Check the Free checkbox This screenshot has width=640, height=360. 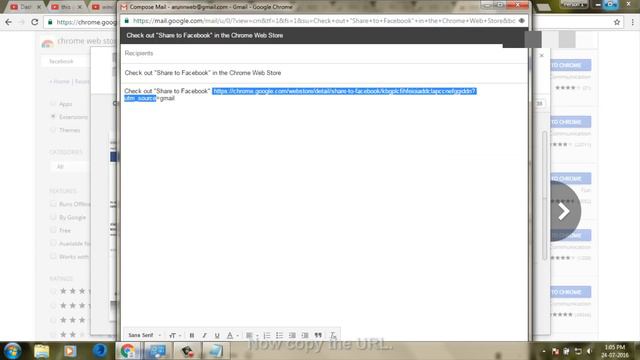coord(53,230)
